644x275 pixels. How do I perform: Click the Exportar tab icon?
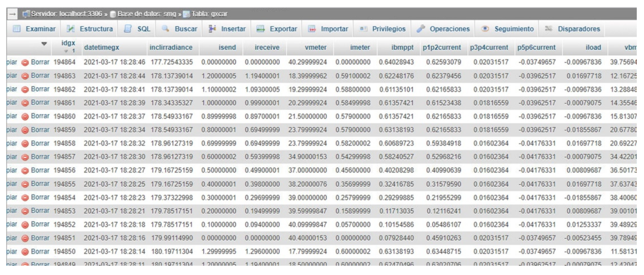(x=260, y=29)
